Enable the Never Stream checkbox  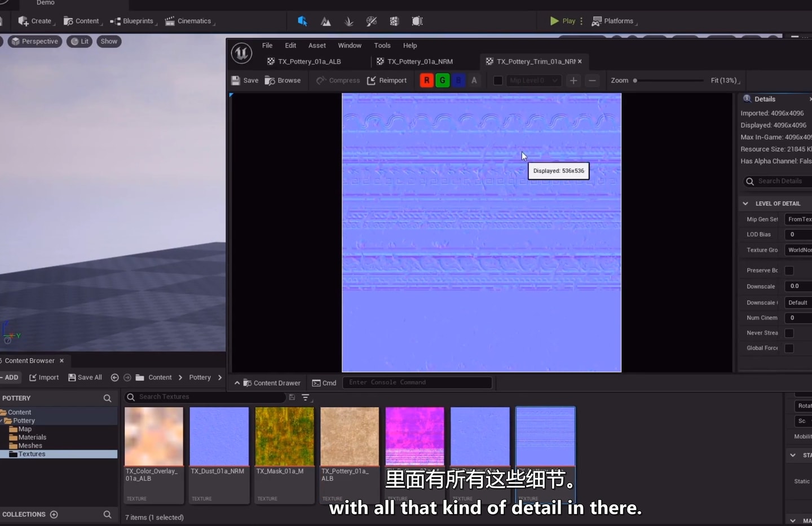[x=789, y=333]
